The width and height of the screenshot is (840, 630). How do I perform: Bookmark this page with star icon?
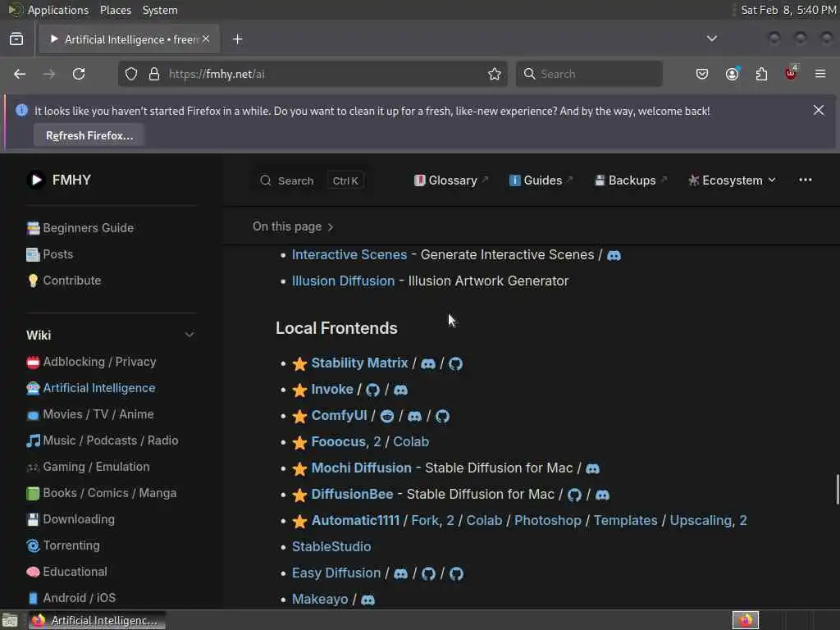(495, 74)
